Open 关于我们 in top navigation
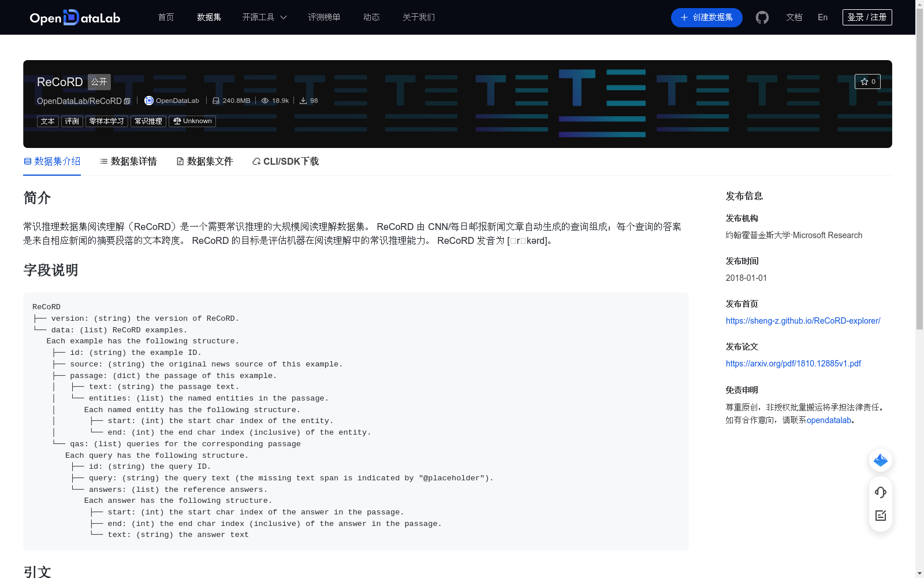The image size is (924, 578). [x=419, y=17]
